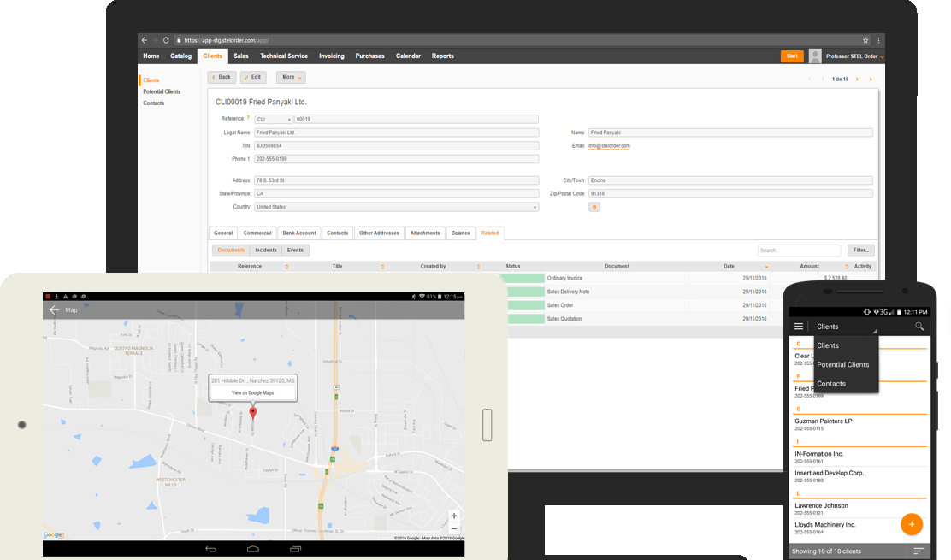This screenshot has height=560, width=951.
Task: Tap the orange add client button on phone
Action: (x=912, y=524)
